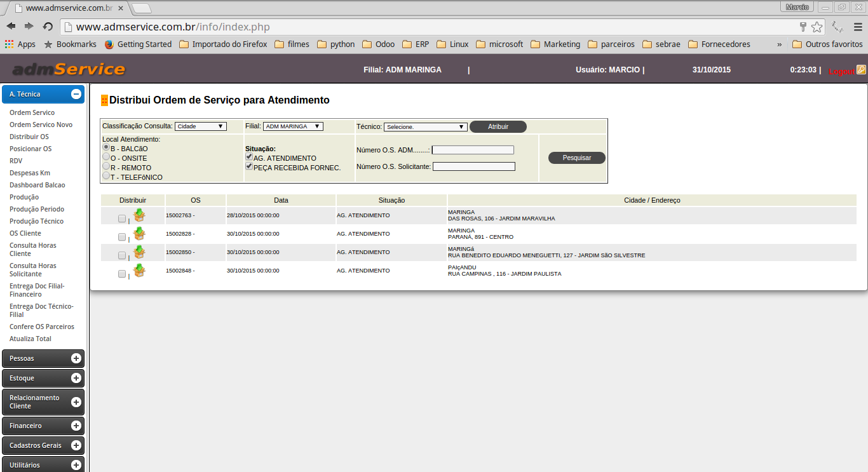Reload the page with browser refresh icon
This screenshot has width=868, height=472.
48,27
